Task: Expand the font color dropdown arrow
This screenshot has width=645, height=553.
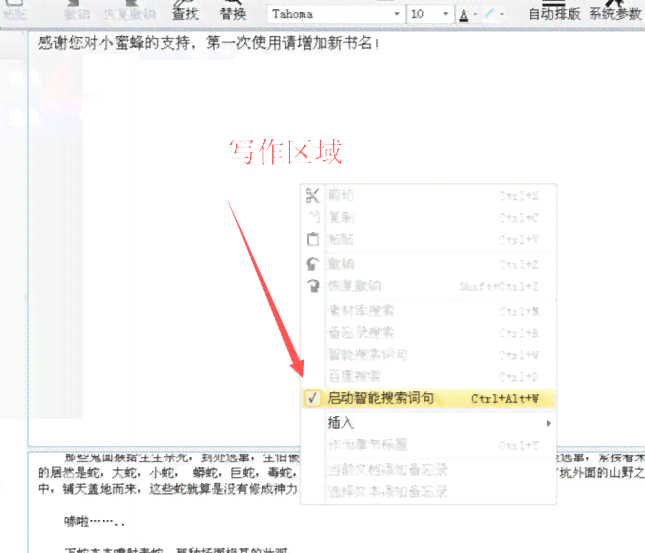Action: click(476, 14)
